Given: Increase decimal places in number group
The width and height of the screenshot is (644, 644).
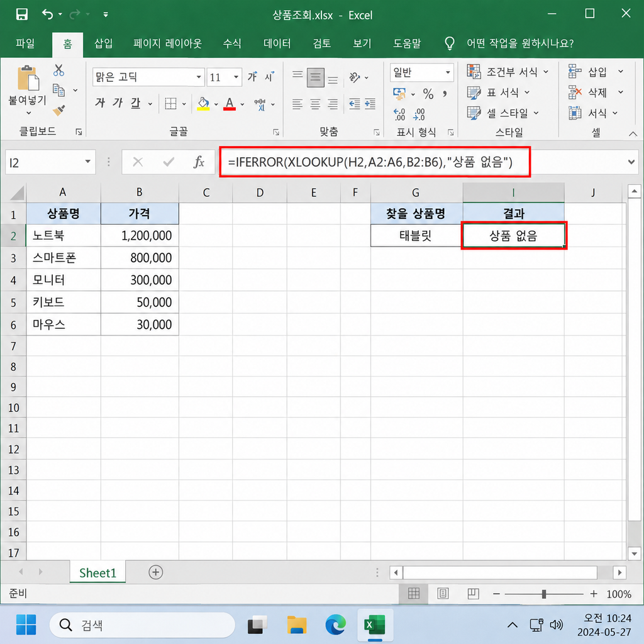Looking at the screenshot, I should click(x=399, y=114).
